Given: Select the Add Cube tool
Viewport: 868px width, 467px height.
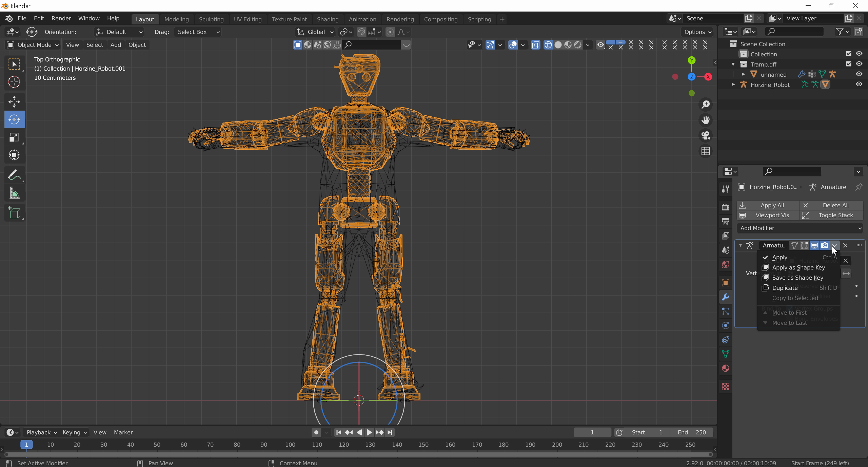Looking at the screenshot, I should pyautogui.click(x=14, y=213).
